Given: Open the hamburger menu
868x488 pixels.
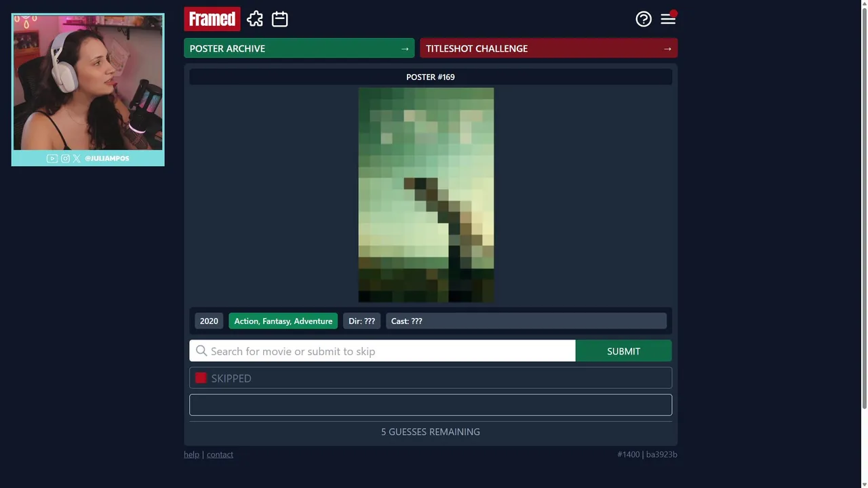Looking at the screenshot, I should pos(668,19).
